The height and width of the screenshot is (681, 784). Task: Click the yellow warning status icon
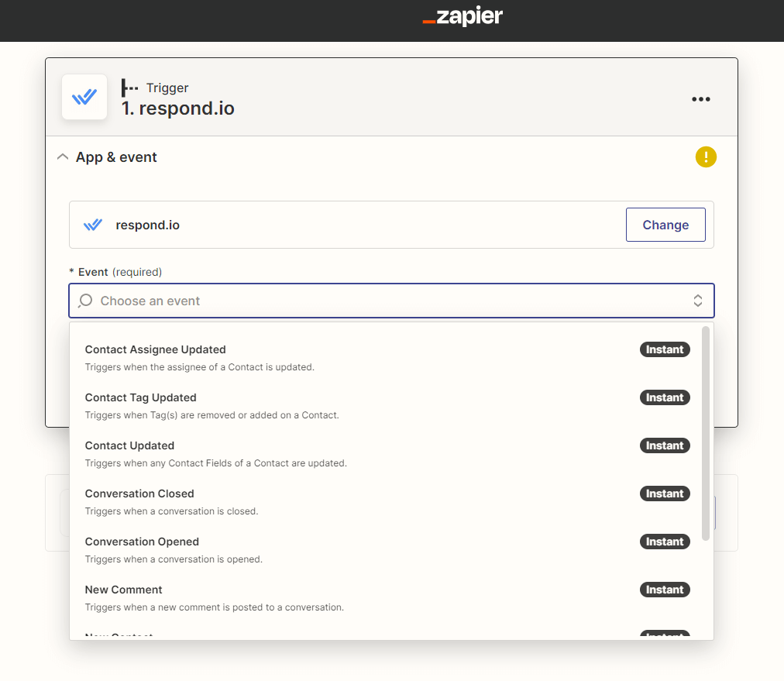706,157
